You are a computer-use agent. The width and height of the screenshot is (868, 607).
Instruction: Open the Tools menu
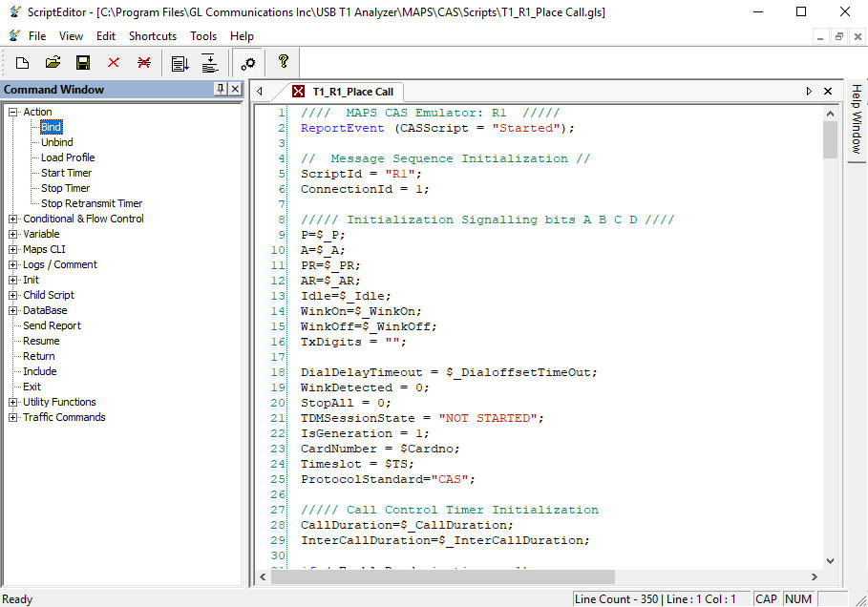[x=203, y=36]
